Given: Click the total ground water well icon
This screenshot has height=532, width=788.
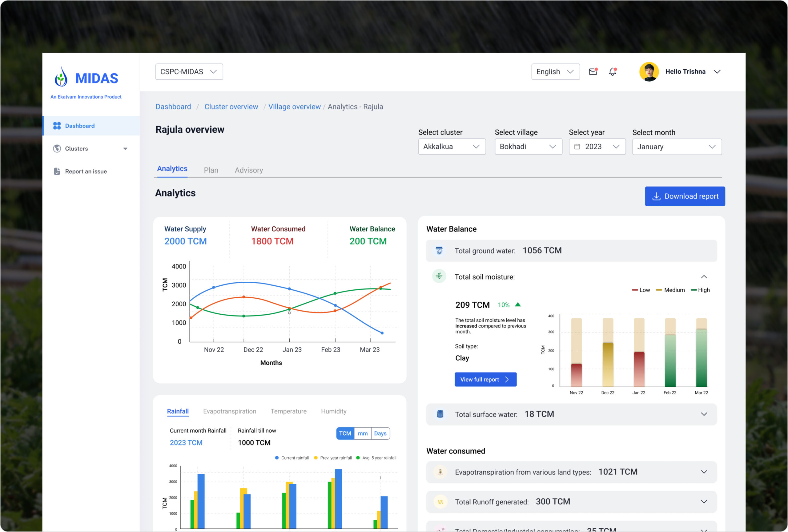Looking at the screenshot, I should tap(439, 251).
